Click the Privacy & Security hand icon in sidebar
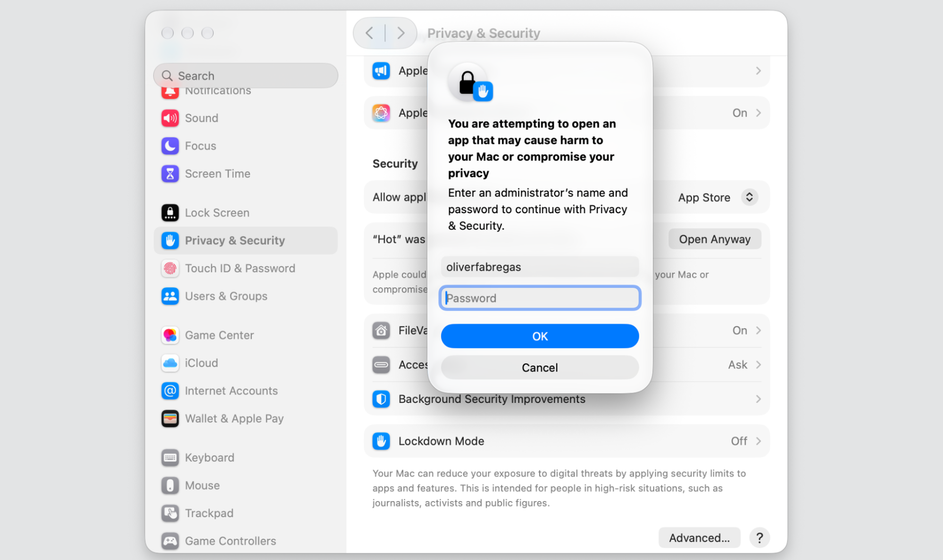The width and height of the screenshot is (943, 560). click(x=170, y=241)
